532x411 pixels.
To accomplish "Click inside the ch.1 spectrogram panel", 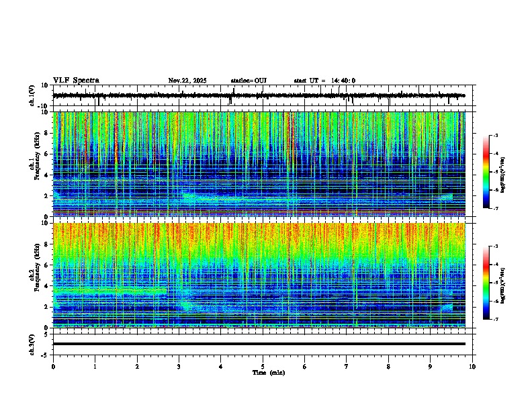I will pos(259,164).
